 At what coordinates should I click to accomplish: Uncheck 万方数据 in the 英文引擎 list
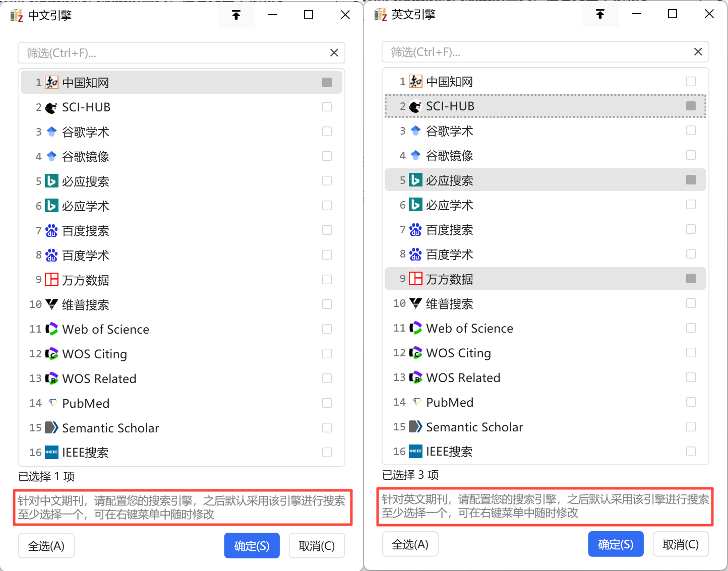pyautogui.click(x=691, y=279)
